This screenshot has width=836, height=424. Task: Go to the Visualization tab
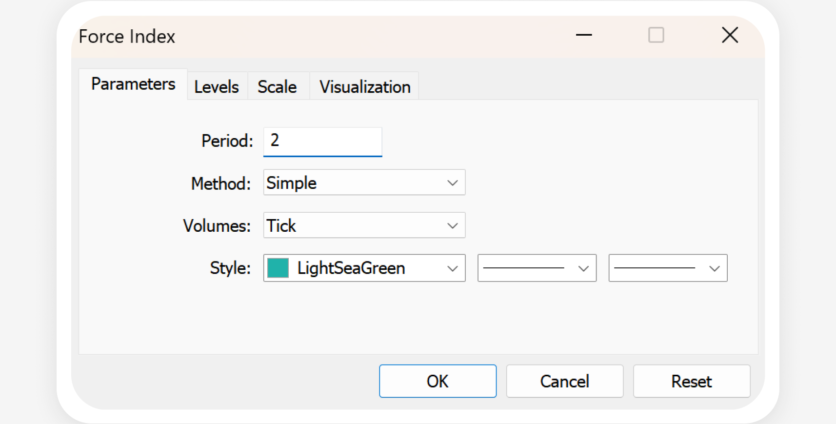364,87
